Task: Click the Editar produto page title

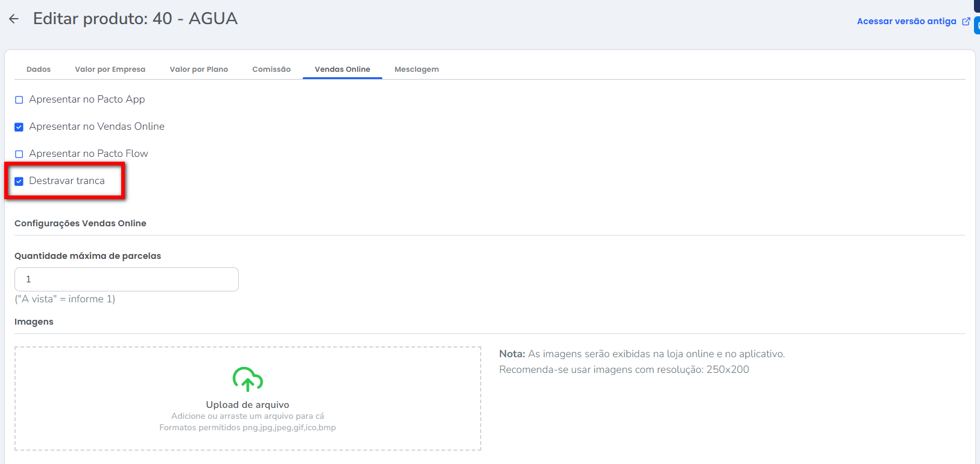Action: [135, 19]
